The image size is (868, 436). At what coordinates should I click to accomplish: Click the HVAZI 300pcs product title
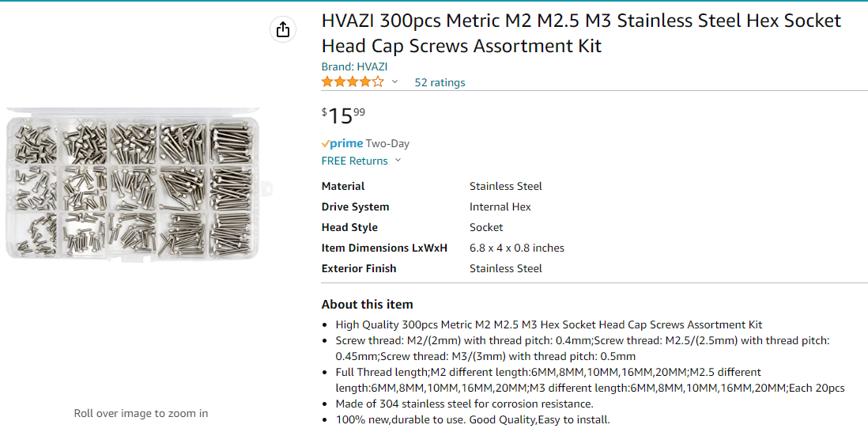point(581,33)
